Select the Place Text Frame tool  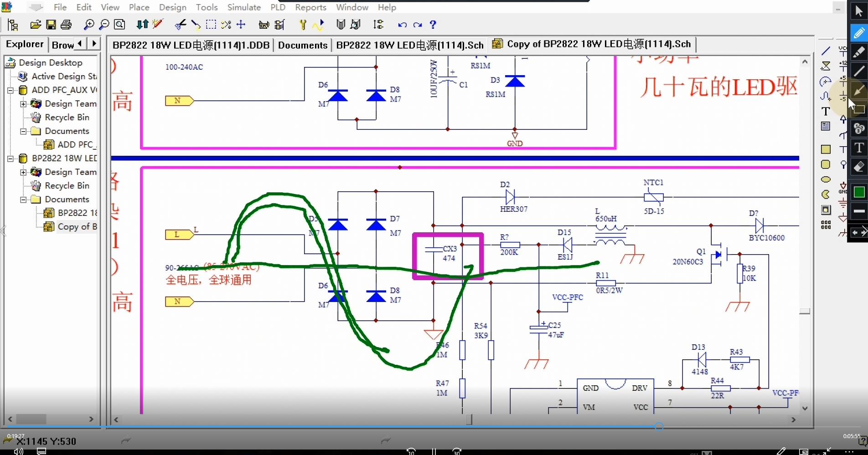point(826,126)
